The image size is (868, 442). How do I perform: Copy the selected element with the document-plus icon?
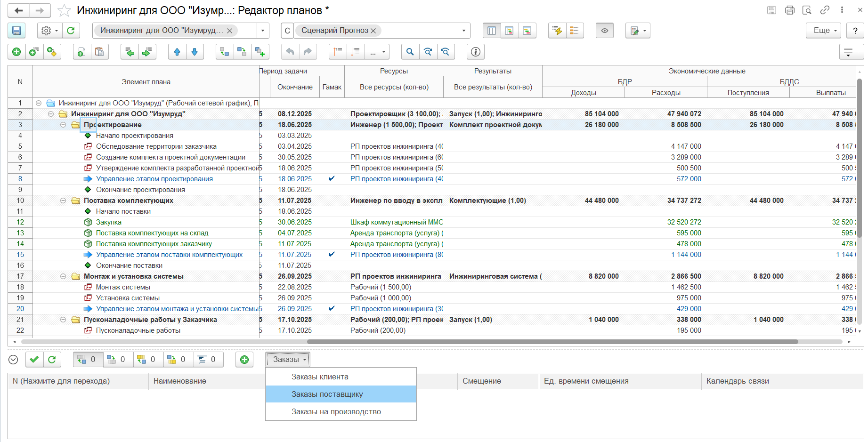(81, 52)
